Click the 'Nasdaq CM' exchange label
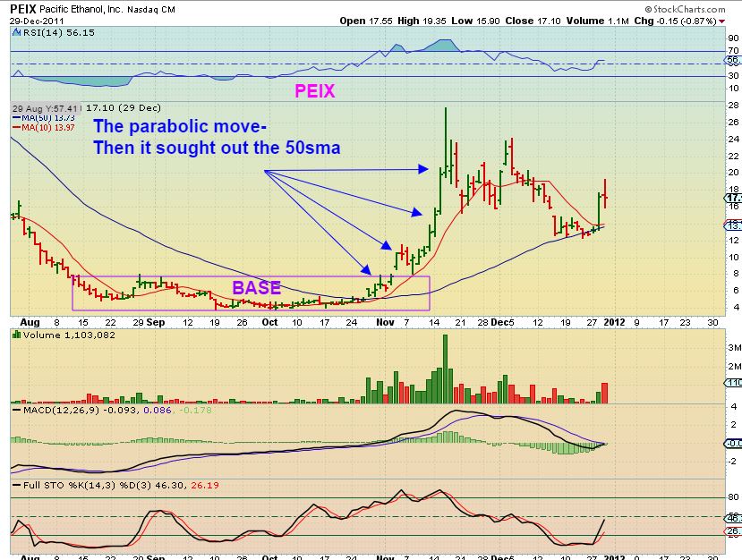The width and height of the screenshot is (742, 560). [151, 10]
